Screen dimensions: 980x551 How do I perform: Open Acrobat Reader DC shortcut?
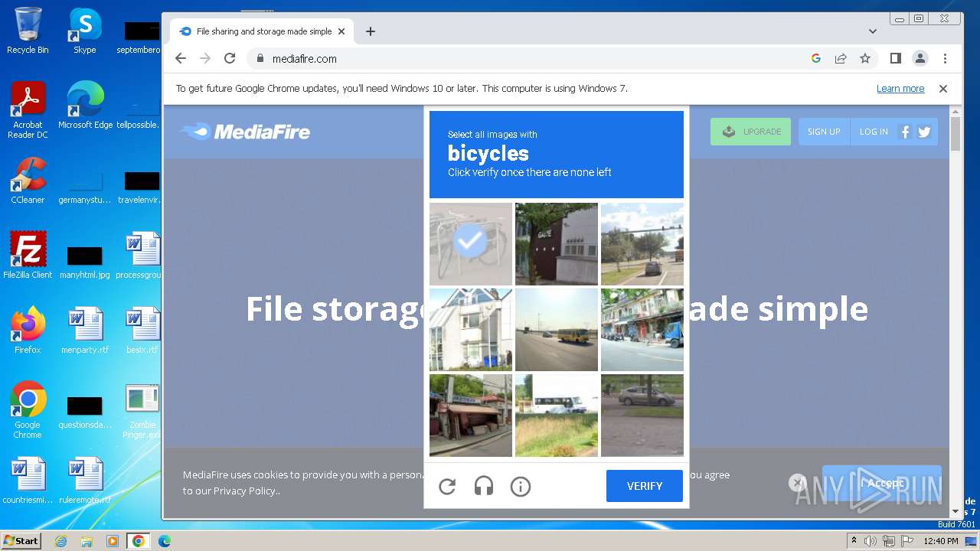click(28, 111)
